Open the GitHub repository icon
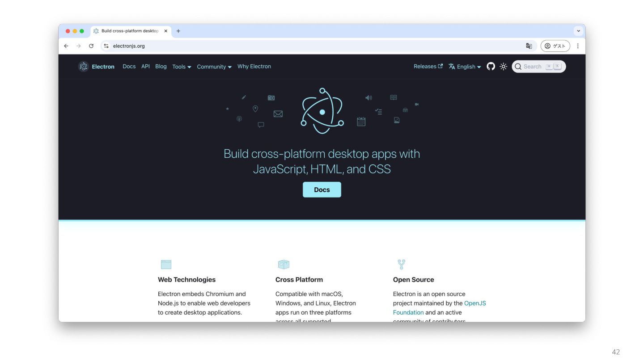The height and width of the screenshot is (362, 644). tap(491, 67)
